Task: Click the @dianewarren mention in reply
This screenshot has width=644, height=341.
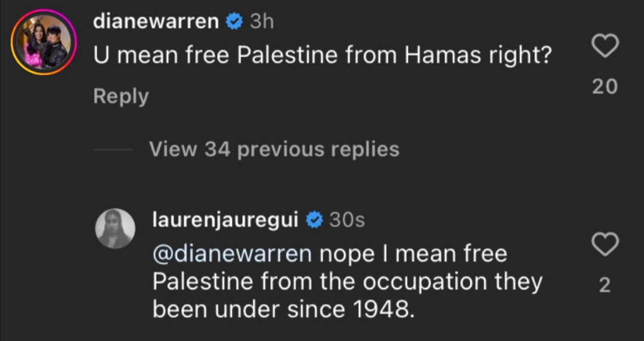Action: [233, 255]
